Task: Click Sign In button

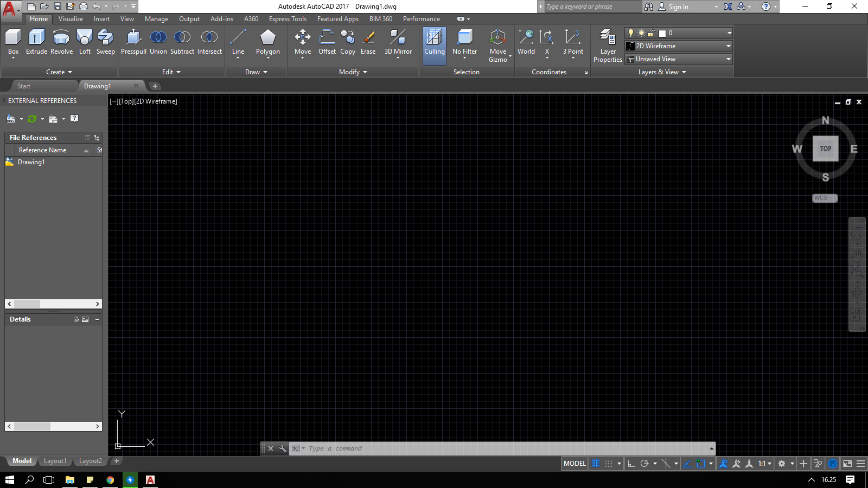Action: point(673,7)
